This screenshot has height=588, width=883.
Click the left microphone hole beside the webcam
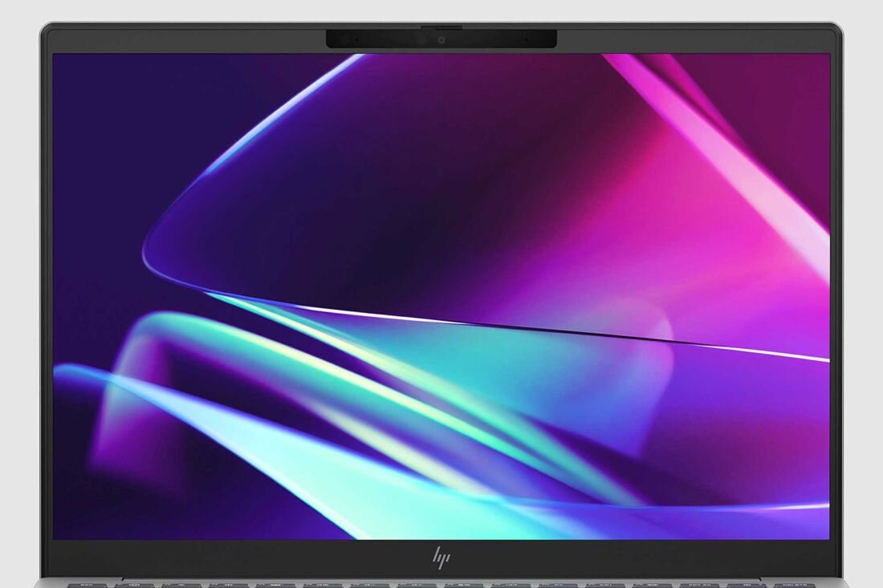pyautogui.click(x=356, y=39)
